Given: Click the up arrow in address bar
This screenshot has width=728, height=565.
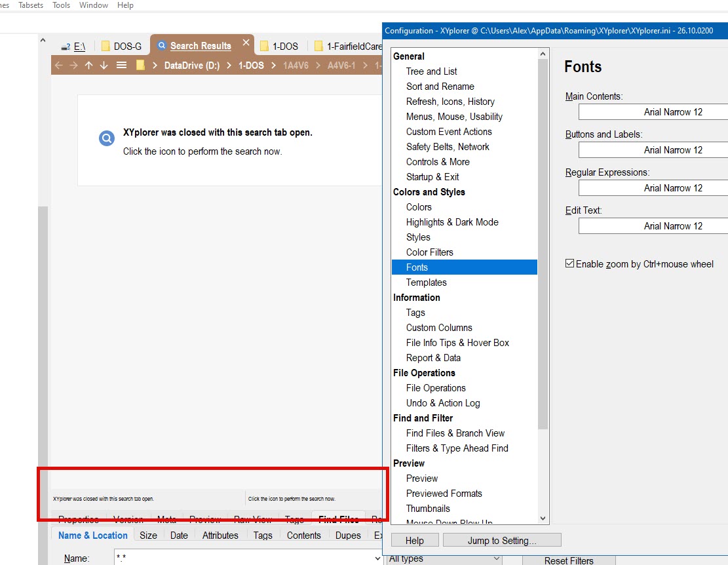Looking at the screenshot, I should pos(88,66).
